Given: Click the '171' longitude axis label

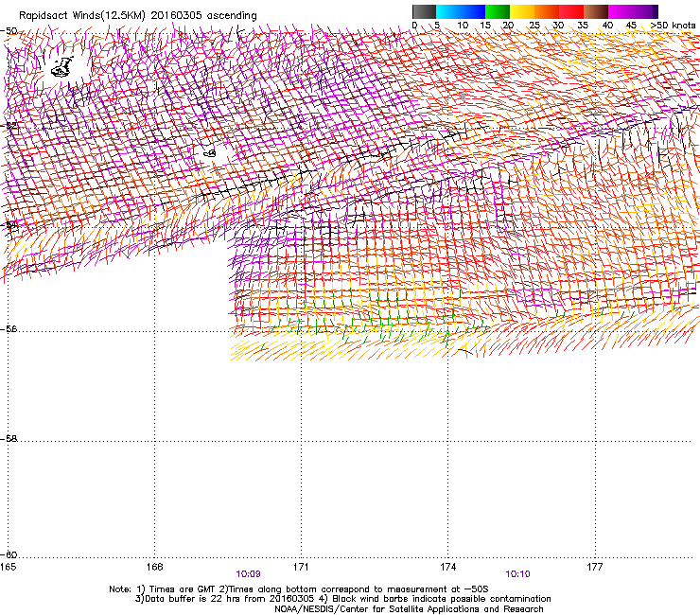Looking at the screenshot, I should pyautogui.click(x=301, y=567).
